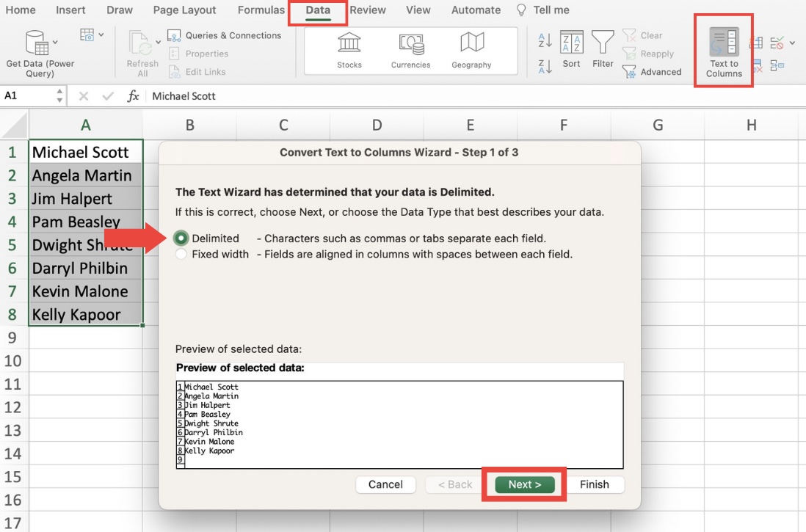Viewport: 806px width, 532px height.
Task: Open the Formulas tab
Action: pyautogui.click(x=261, y=10)
